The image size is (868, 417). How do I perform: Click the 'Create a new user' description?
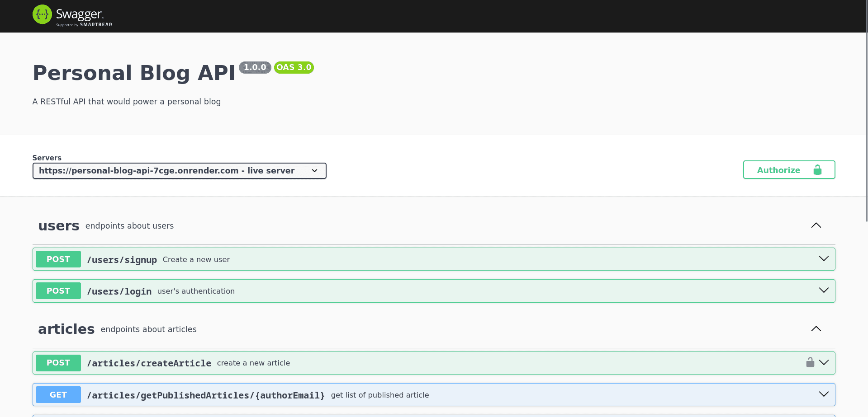coord(196,260)
